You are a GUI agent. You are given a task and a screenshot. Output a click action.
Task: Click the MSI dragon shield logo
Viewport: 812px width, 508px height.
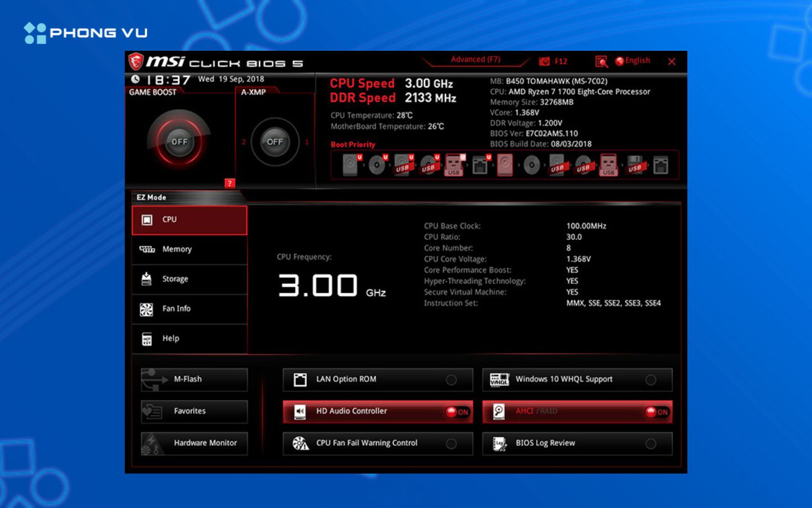(136, 61)
